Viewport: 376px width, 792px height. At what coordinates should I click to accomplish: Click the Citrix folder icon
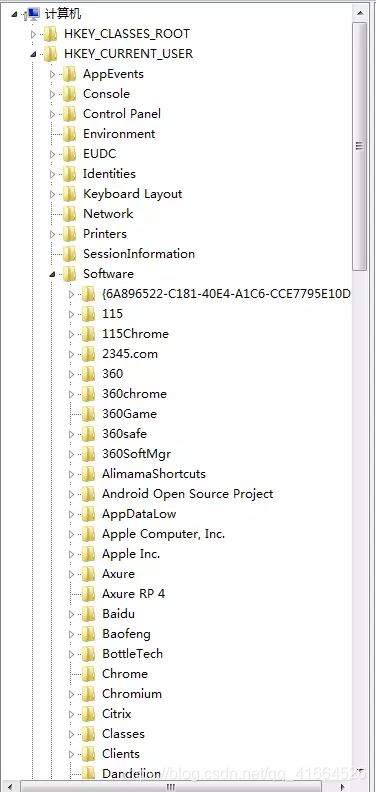[88, 714]
